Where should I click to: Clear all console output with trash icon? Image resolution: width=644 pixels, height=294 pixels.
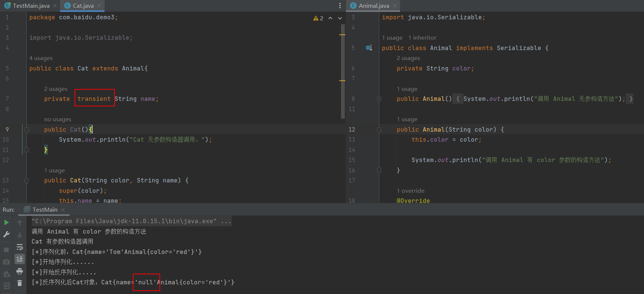[x=20, y=283]
